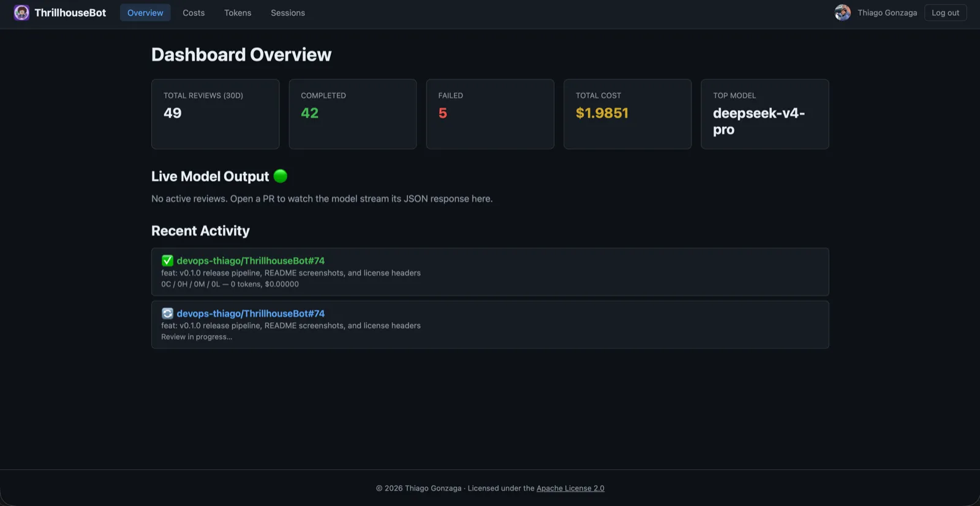Click the Live Model Output heading

[210, 176]
